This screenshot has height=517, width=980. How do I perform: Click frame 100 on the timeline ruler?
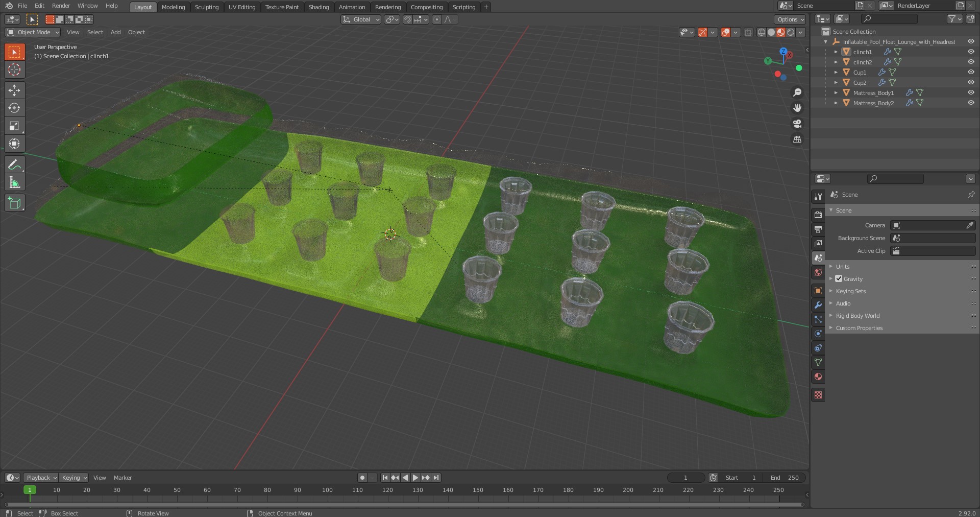point(327,490)
